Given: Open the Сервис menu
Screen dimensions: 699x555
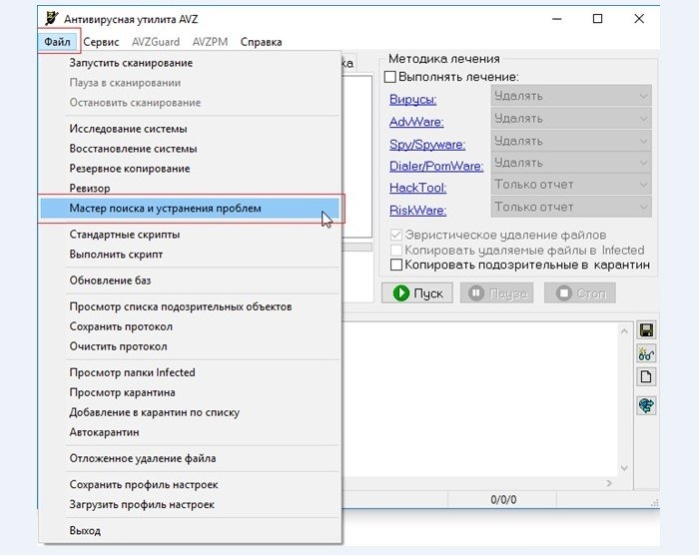Looking at the screenshot, I should (x=101, y=42).
